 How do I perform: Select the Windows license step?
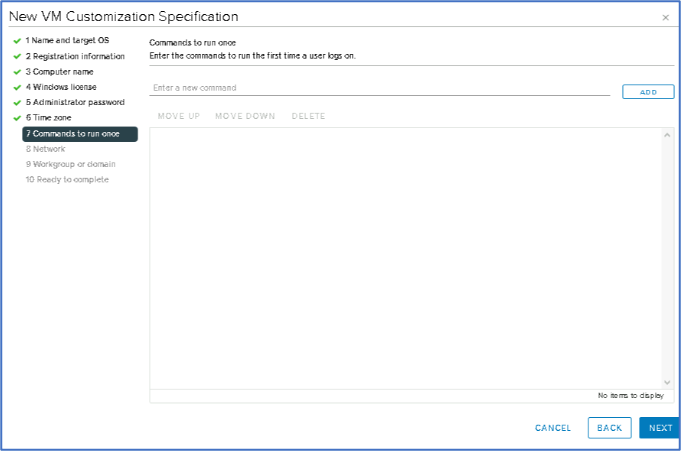pyautogui.click(x=61, y=87)
